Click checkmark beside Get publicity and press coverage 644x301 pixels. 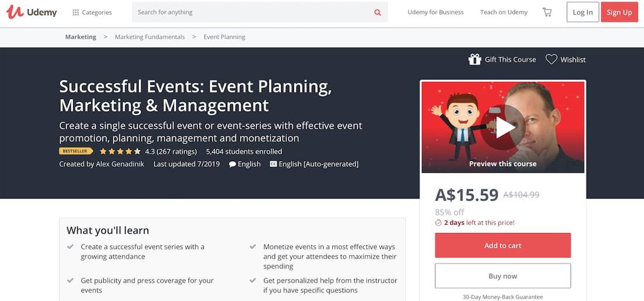click(x=70, y=281)
